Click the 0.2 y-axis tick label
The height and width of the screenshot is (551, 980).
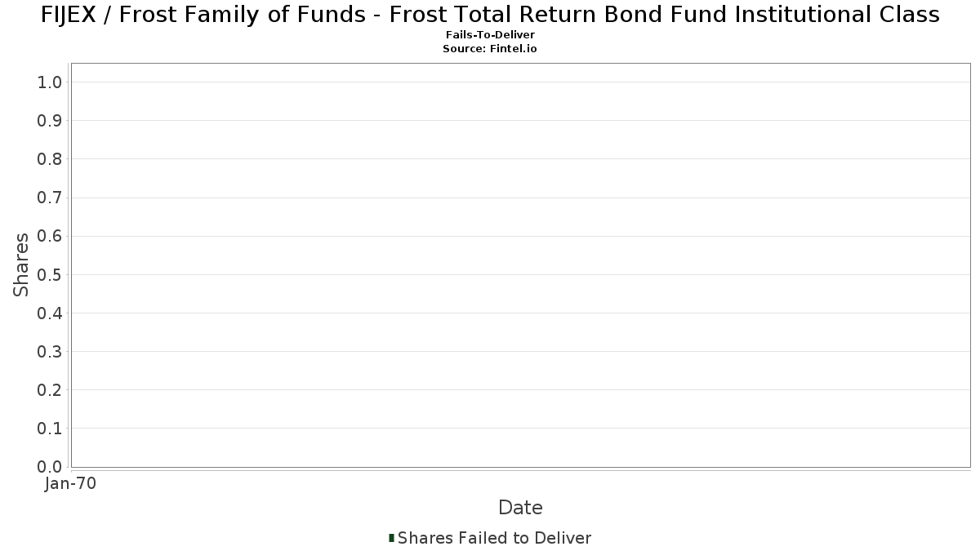[x=50, y=390]
